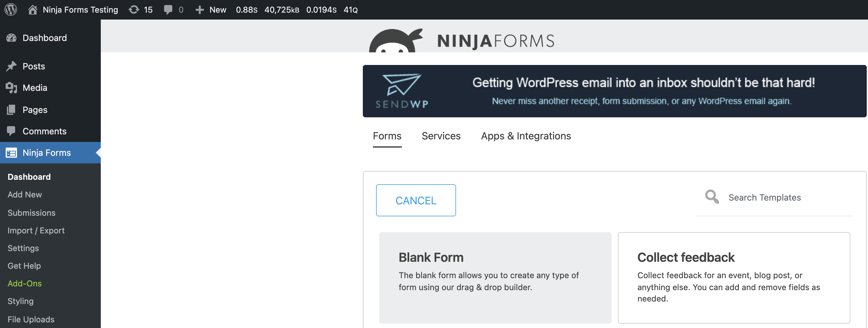Click the home icon for Ninja Forms Testing

coord(32,9)
